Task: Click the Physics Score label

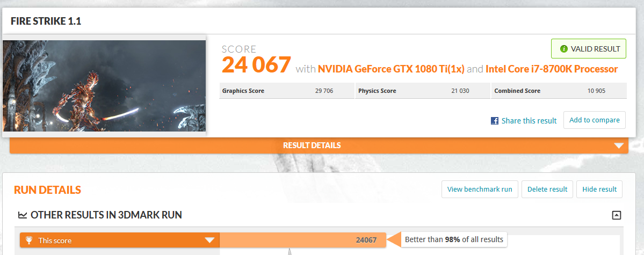Action: pyautogui.click(x=377, y=91)
